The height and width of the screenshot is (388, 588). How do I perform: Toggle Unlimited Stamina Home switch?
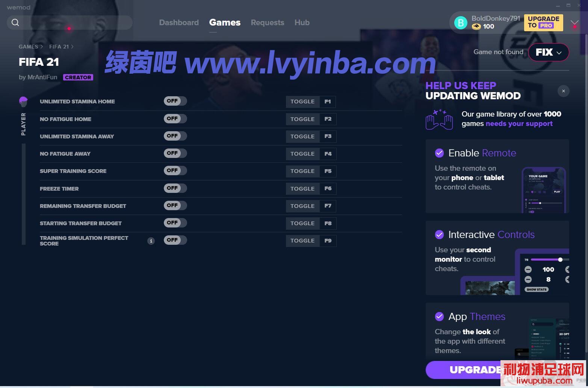[175, 101]
